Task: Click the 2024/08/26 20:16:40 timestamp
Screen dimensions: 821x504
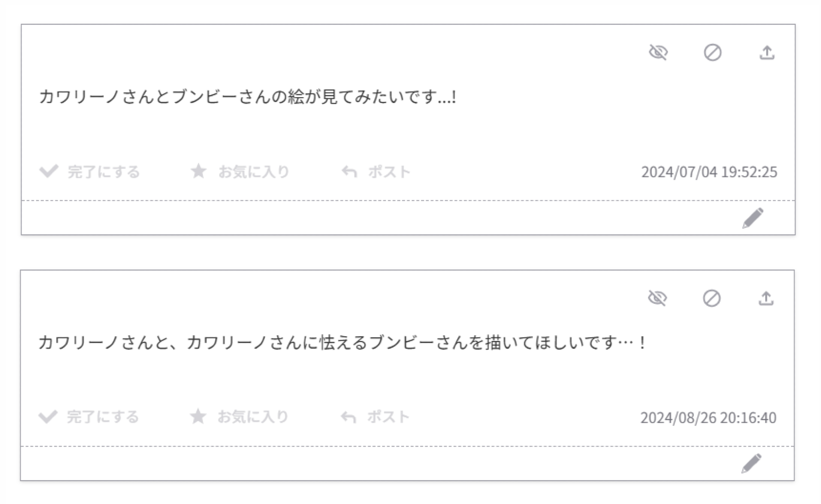Action: (708, 418)
